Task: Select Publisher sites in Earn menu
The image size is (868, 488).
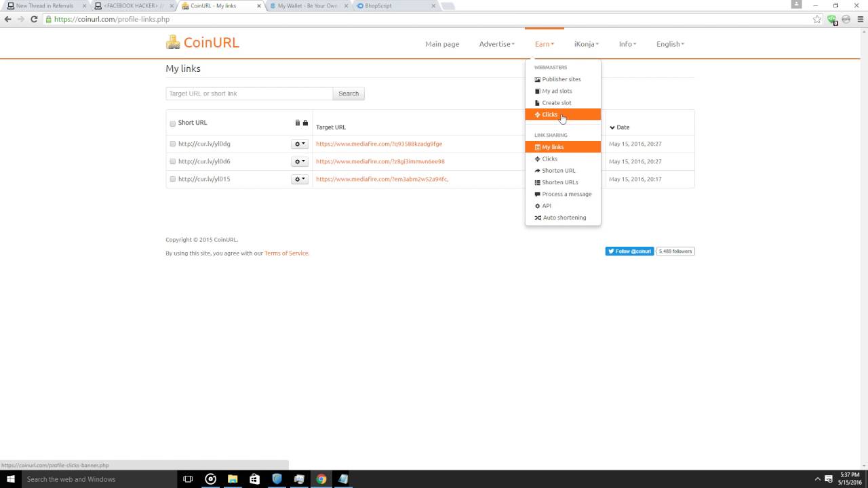Action: [x=563, y=79]
